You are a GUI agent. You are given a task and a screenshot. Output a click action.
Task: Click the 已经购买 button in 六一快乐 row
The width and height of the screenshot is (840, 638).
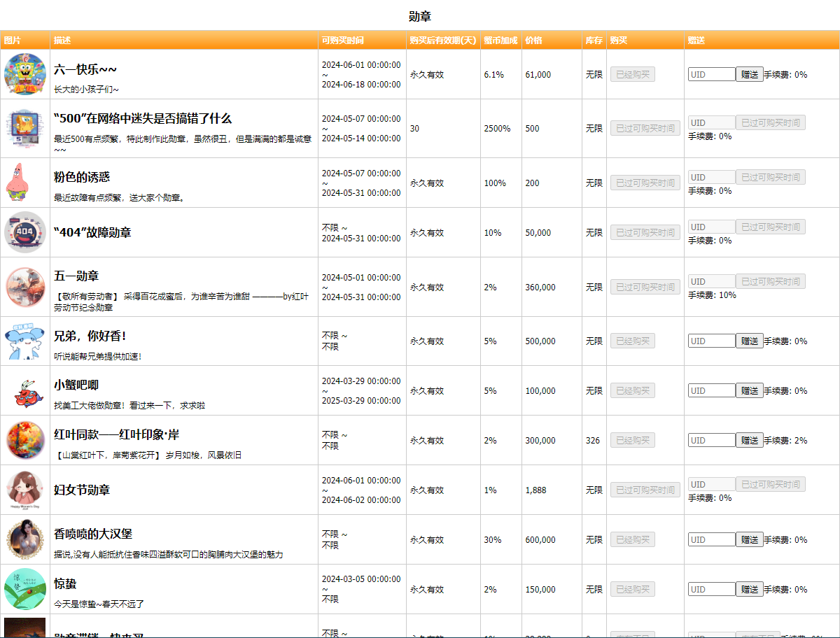tap(633, 74)
